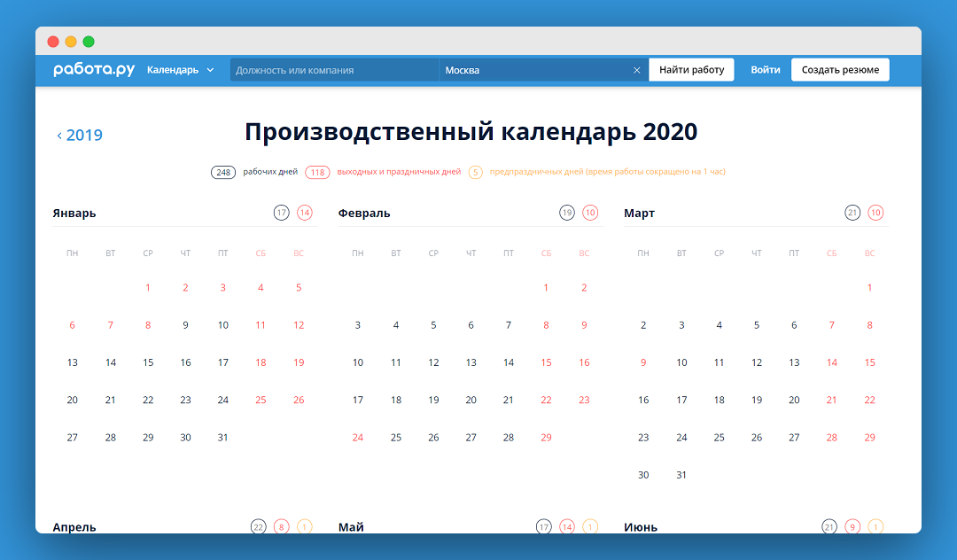Select February 29 in the calendar
Screen dimensions: 957x560
pyautogui.click(x=546, y=438)
